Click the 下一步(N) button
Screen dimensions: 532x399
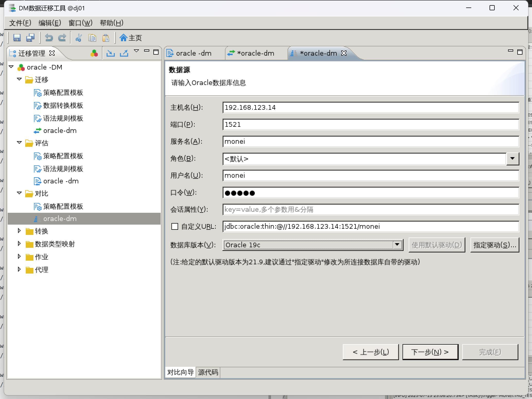(x=430, y=352)
